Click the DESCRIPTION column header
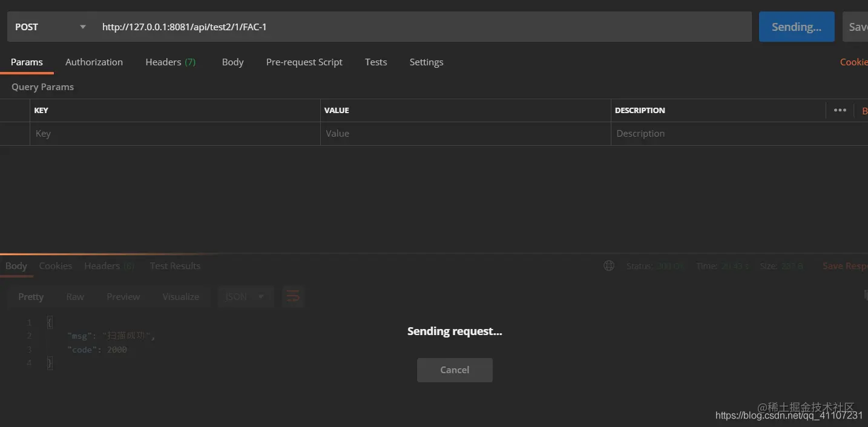Viewport: 868px width, 427px height. coord(640,110)
